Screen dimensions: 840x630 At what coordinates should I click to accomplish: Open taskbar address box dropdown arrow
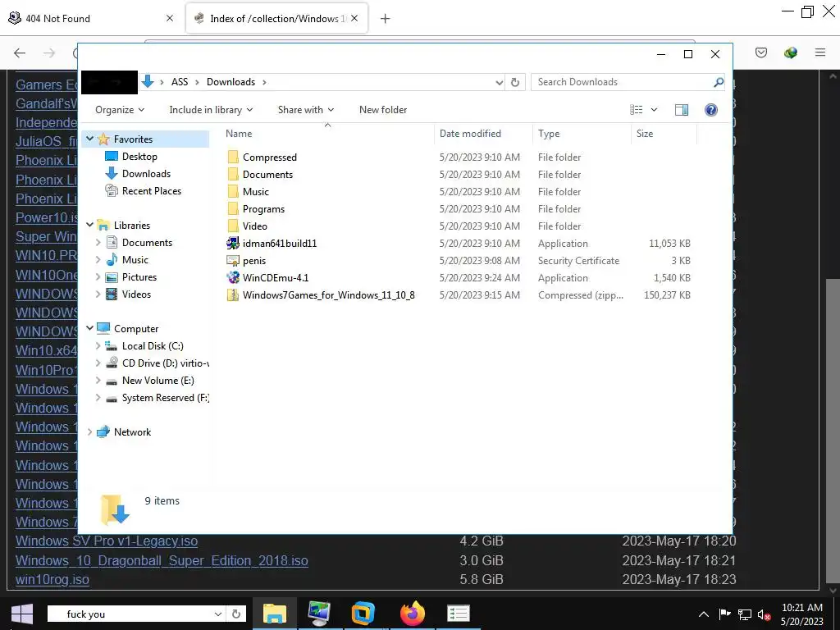tap(218, 614)
